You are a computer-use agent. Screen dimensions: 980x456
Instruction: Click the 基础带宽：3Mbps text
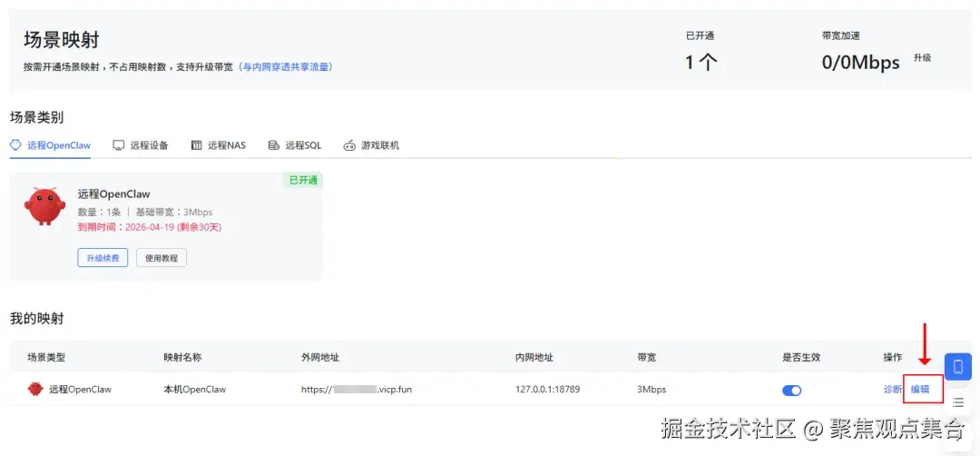click(x=174, y=212)
